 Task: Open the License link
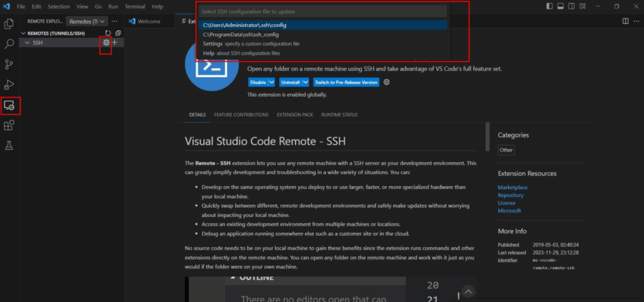coord(506,203)
